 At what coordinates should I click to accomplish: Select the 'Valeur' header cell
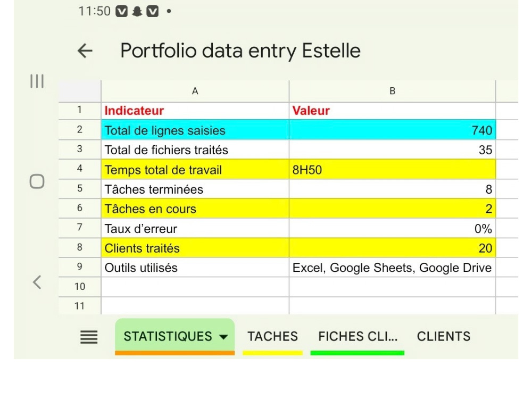393,111
